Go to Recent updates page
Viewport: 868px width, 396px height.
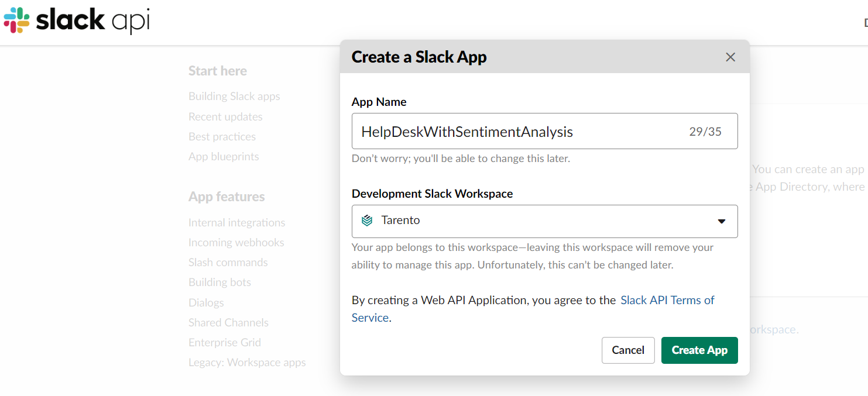tap(225, 116)
